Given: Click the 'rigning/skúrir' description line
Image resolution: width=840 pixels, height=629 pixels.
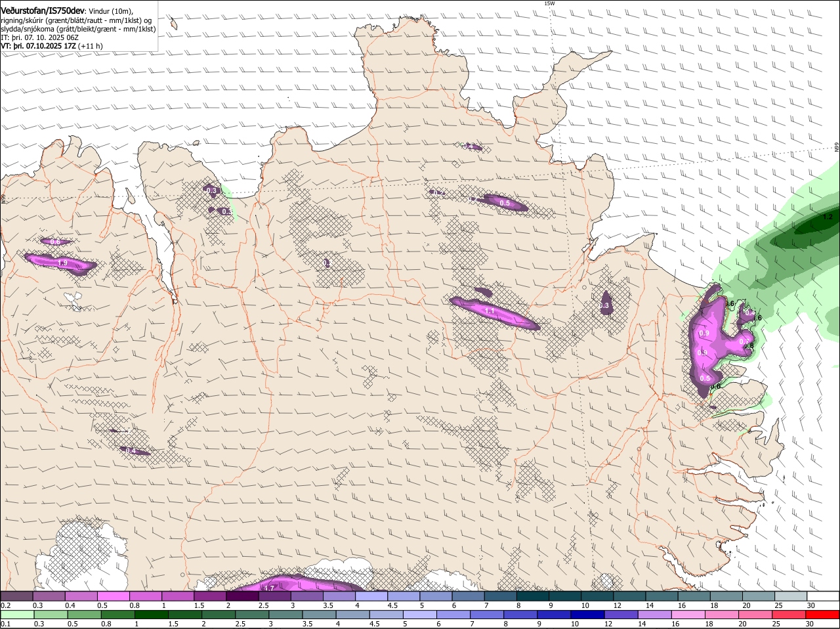Looking at the screenshot, I should (77, 20).
